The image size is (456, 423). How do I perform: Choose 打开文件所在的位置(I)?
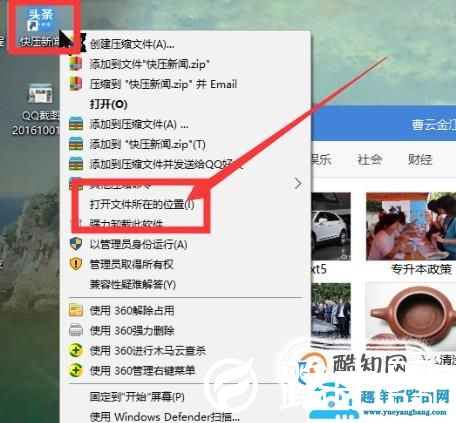pyautogui.click(x=142, y=204)
